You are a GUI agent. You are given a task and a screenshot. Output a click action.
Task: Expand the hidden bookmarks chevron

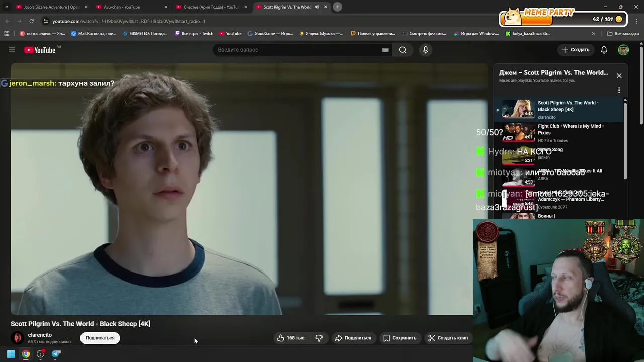593,34
